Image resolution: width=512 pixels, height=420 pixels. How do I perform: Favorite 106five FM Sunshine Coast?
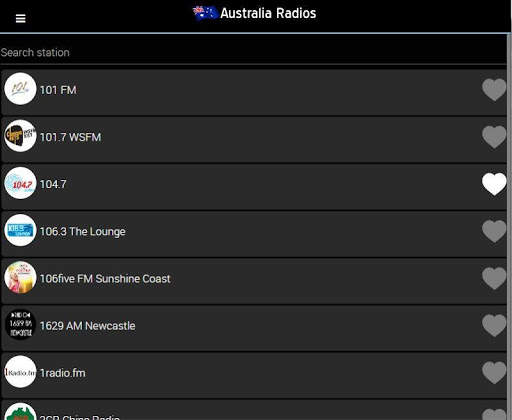(x=494, y=278)
